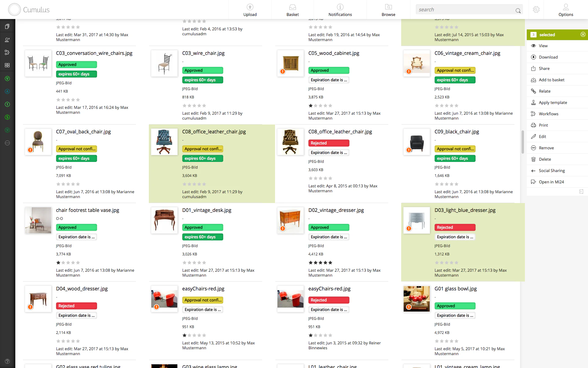Open the D01_vintage_desk.jpg title link
The image size is (588, 368).
(207, 210)
